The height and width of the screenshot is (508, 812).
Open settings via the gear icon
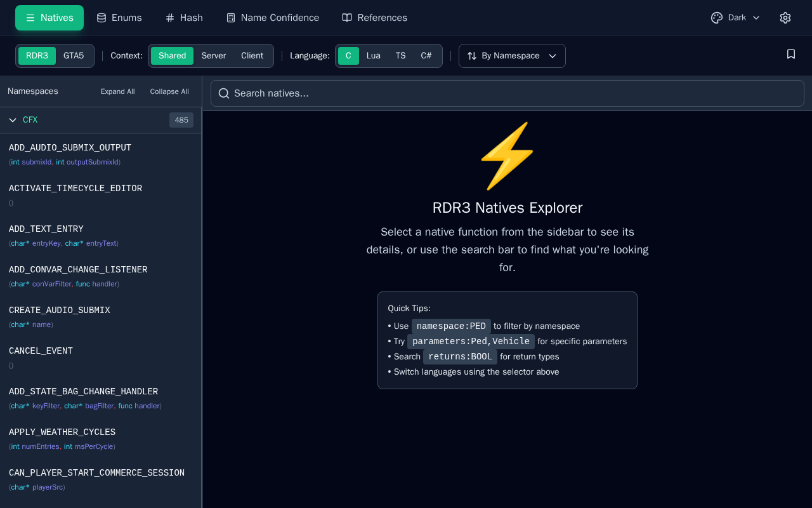(x=785, y=18)
